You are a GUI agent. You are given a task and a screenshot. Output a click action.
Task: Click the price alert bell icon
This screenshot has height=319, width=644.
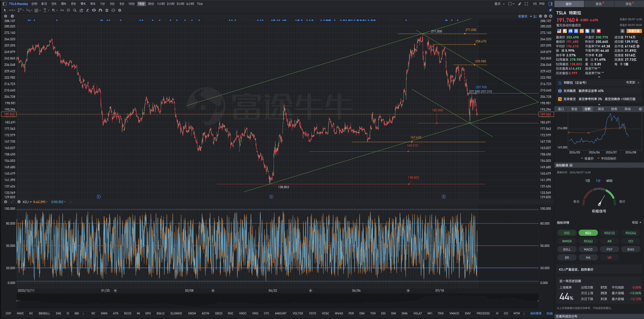622,31
